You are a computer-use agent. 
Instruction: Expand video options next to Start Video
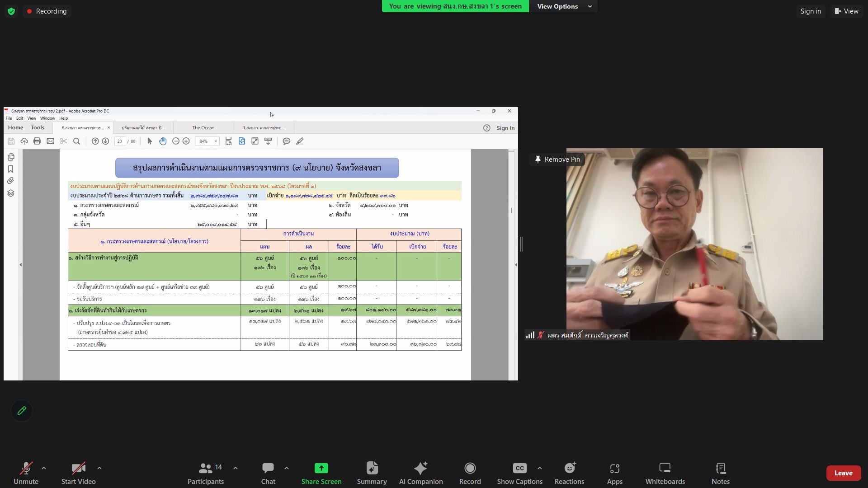pyautogui.click(x=99, y=468)
